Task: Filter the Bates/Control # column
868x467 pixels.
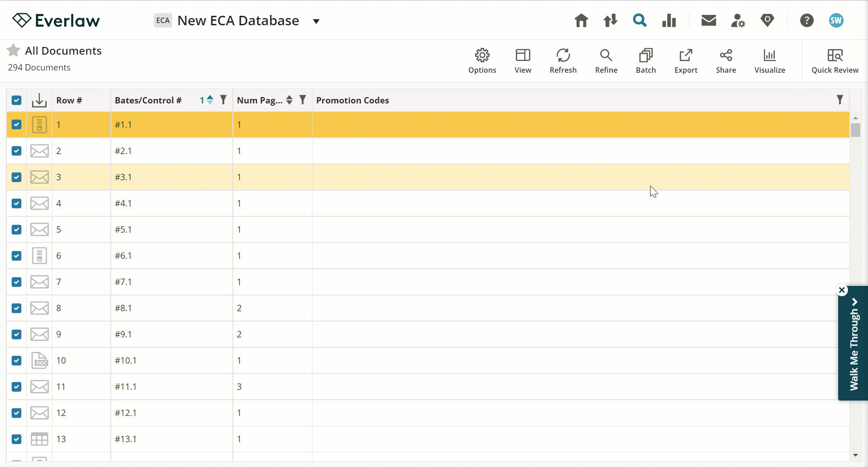Action: pos(223,100)
